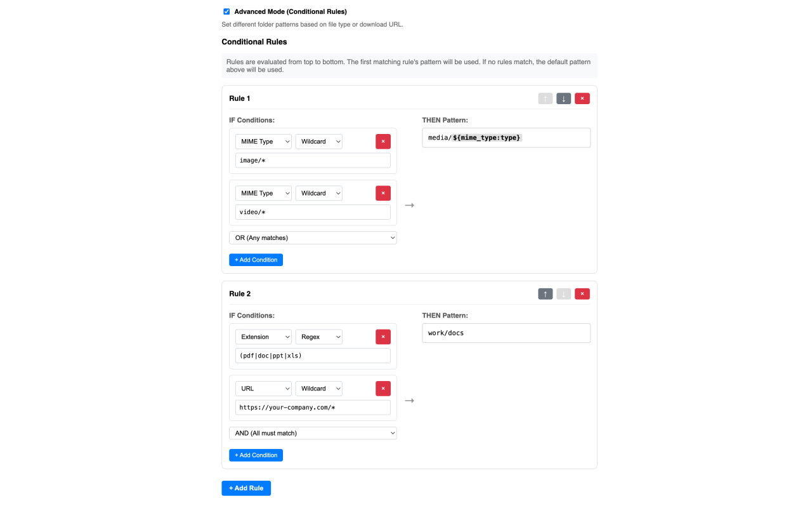
Task: Add a condition to Rule 1
Action: click(x=256, y=260)
